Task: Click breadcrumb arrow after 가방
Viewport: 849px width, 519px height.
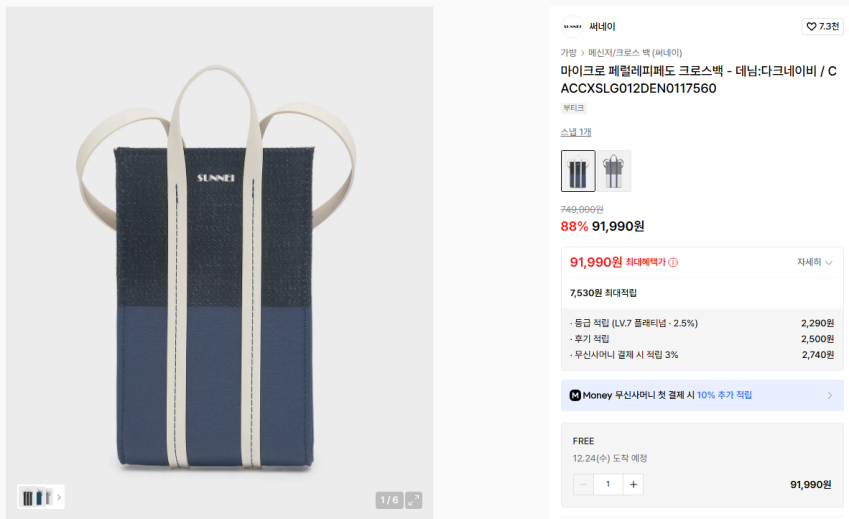Action: point(583,53)
